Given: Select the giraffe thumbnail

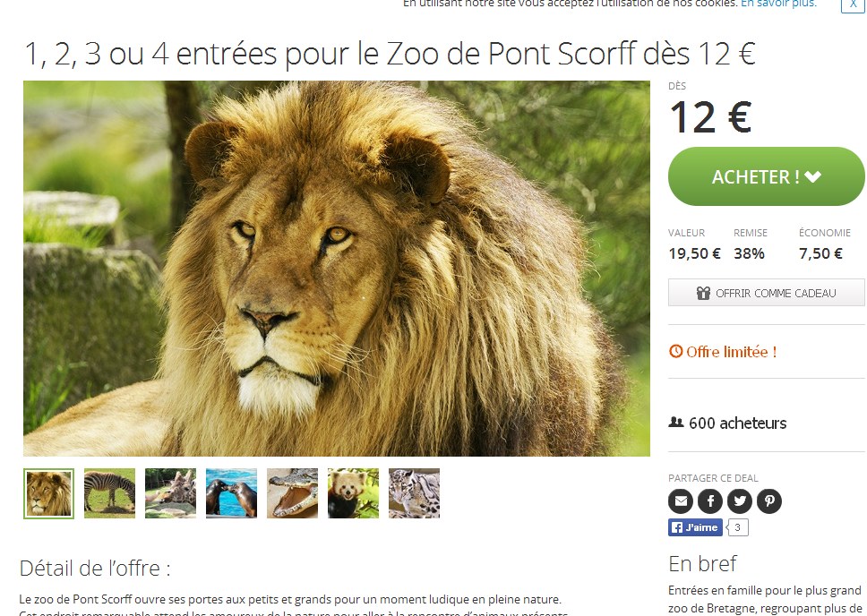Looking at the screenshot, I should coord(170,493).
